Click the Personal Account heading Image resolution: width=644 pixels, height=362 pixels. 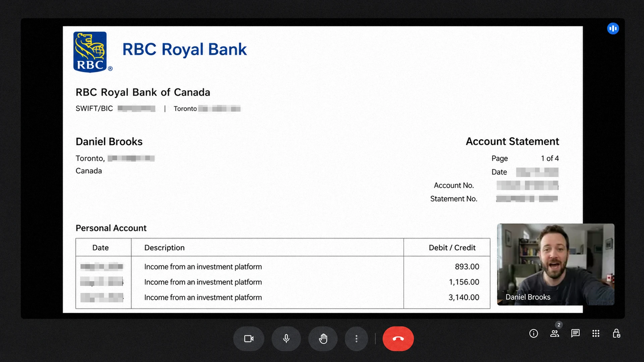(111, 228)
